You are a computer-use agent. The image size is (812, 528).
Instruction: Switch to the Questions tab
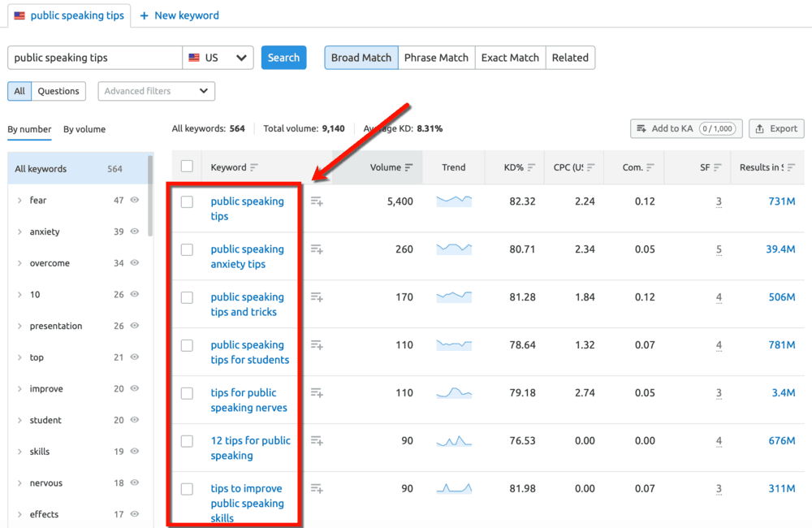[x=57, y=91]
